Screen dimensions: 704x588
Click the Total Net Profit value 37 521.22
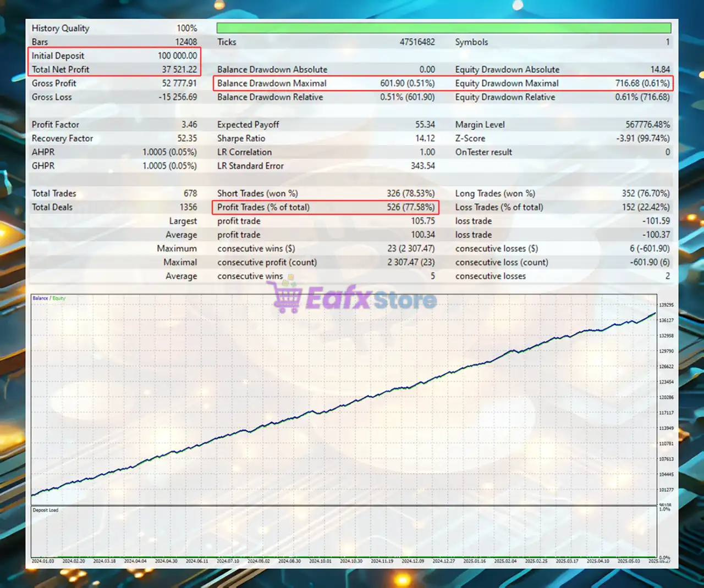coord(179,70)
